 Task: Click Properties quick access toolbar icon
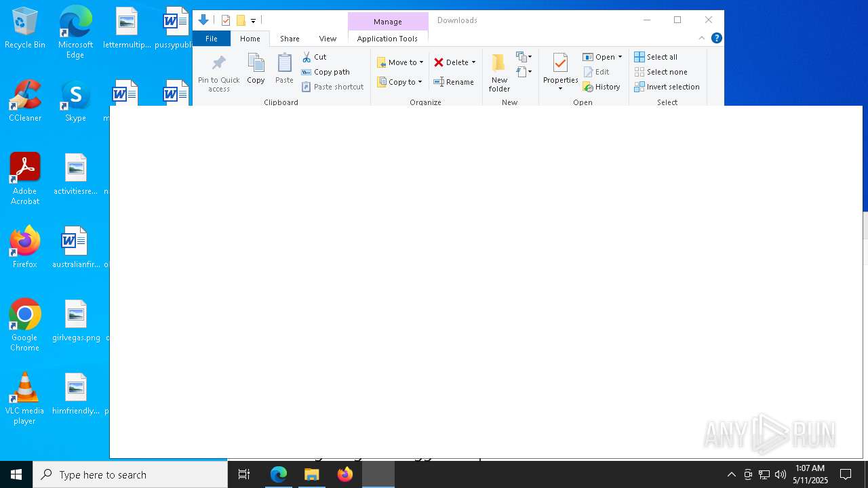coord(226,20)
